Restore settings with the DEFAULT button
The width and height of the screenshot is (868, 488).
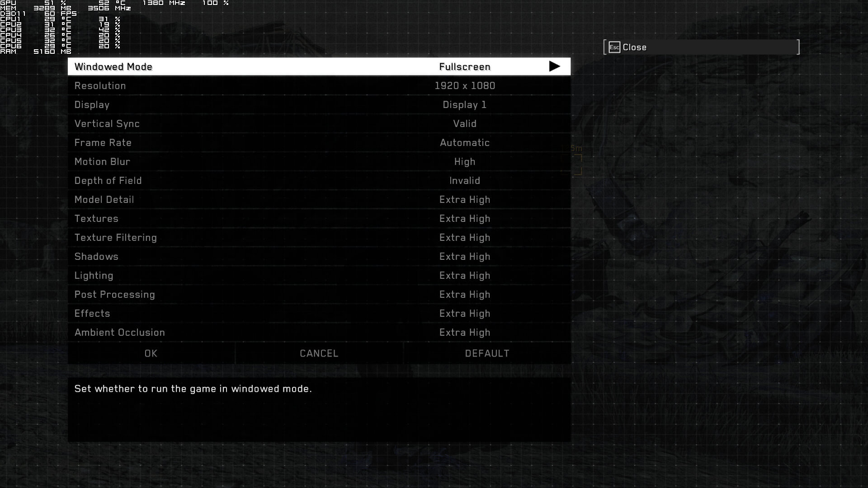pos(487,353)
